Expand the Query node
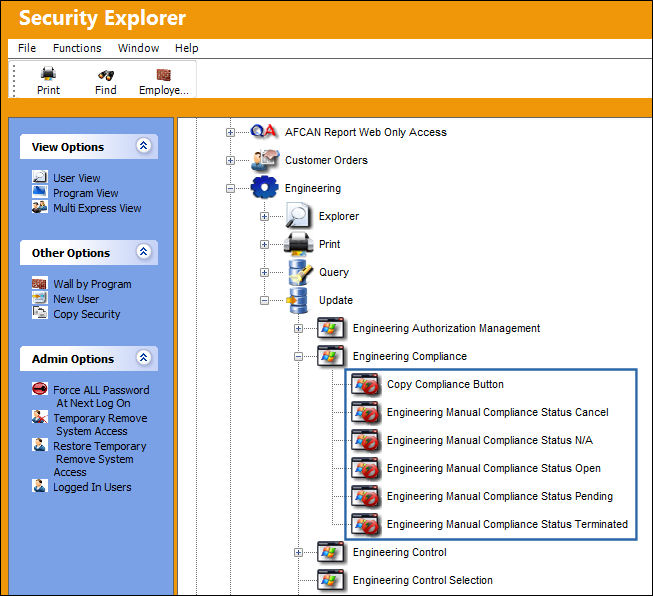Screen dimensions: 653x596 coord(264,272)
